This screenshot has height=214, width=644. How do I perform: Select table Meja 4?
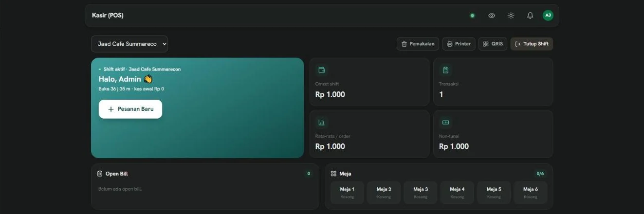(457, 193)
